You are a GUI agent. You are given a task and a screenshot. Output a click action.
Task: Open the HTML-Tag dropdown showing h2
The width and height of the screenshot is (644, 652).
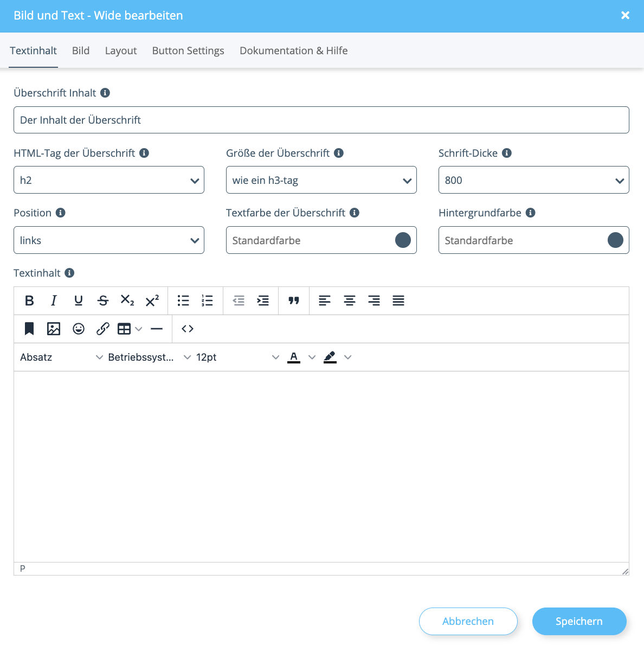109,180
